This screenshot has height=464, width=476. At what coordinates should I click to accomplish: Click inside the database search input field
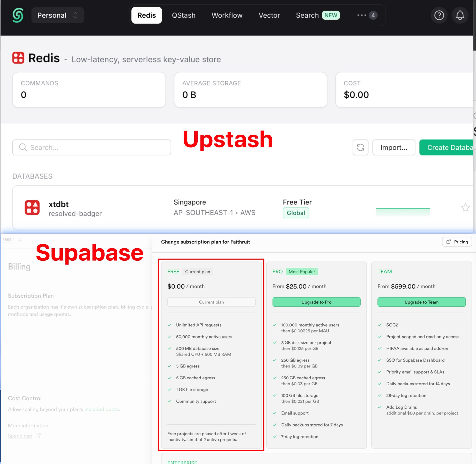point(91,147)
